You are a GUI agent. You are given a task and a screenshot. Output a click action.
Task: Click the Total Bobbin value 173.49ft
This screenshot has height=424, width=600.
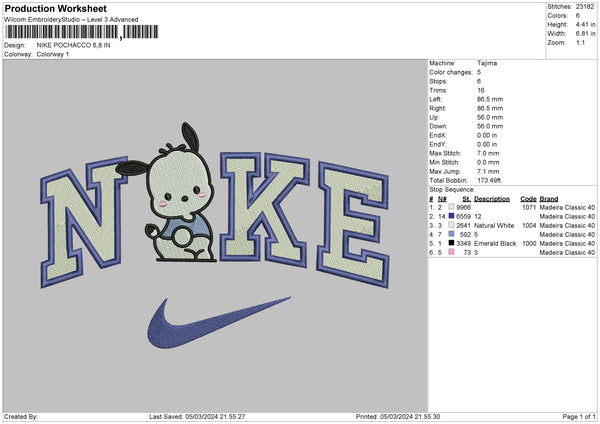point(489,180)
